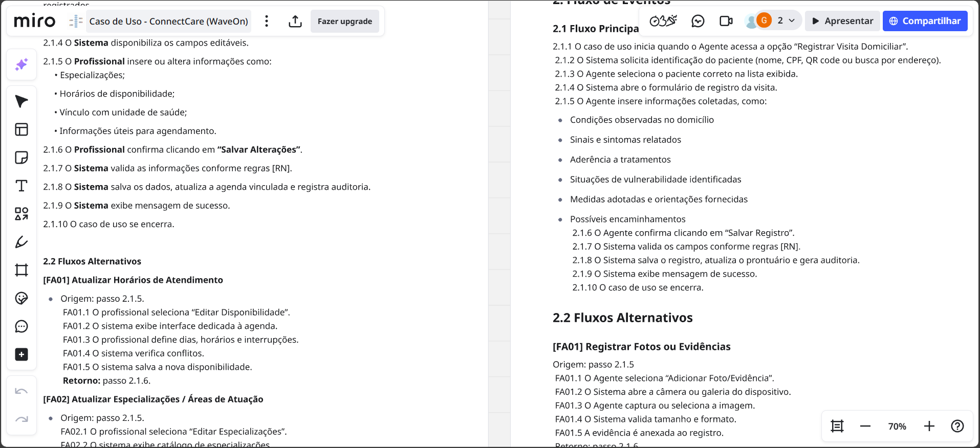The width and height of the screenshot is (980, 448).
Task: Select the Text tool
Action: click(21, 186)
